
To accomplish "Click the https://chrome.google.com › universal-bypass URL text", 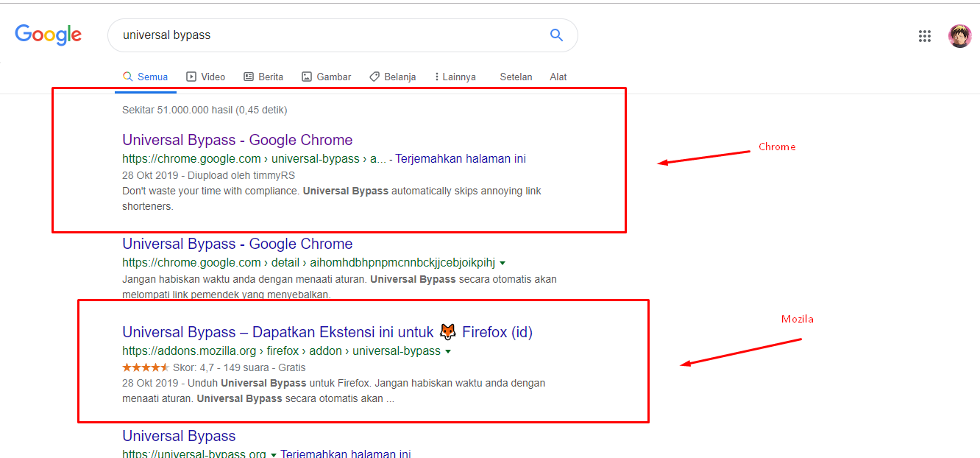I will click(x=254, y=158).
